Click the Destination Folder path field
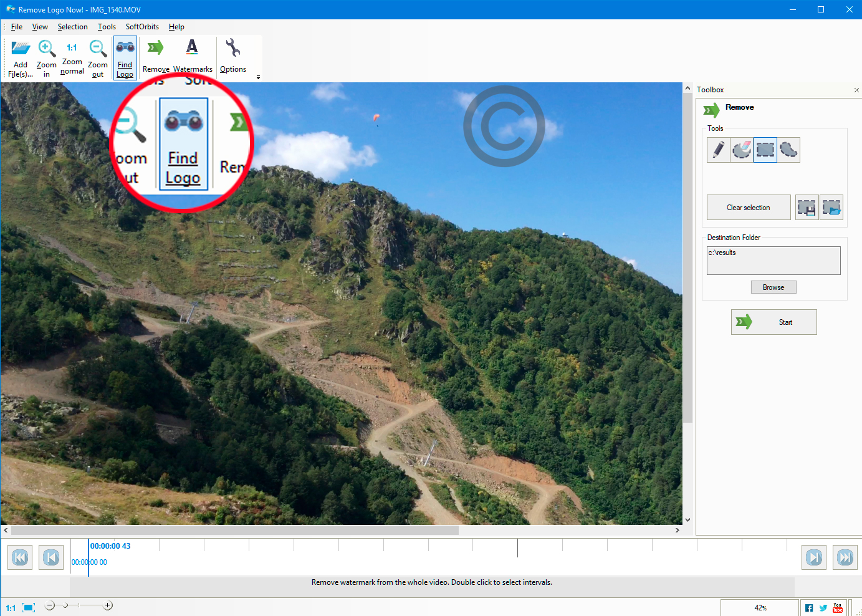862x616 pixels. (773, 261)
